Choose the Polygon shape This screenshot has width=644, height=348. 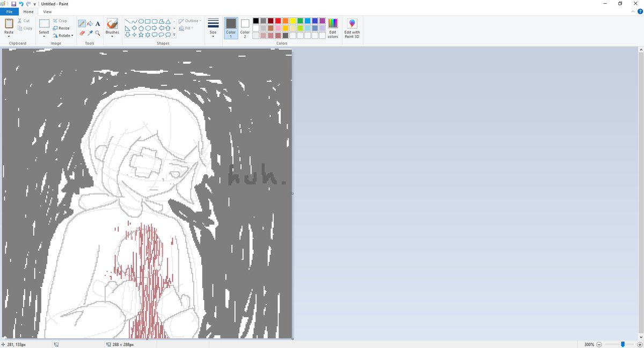tap(162, 21)
